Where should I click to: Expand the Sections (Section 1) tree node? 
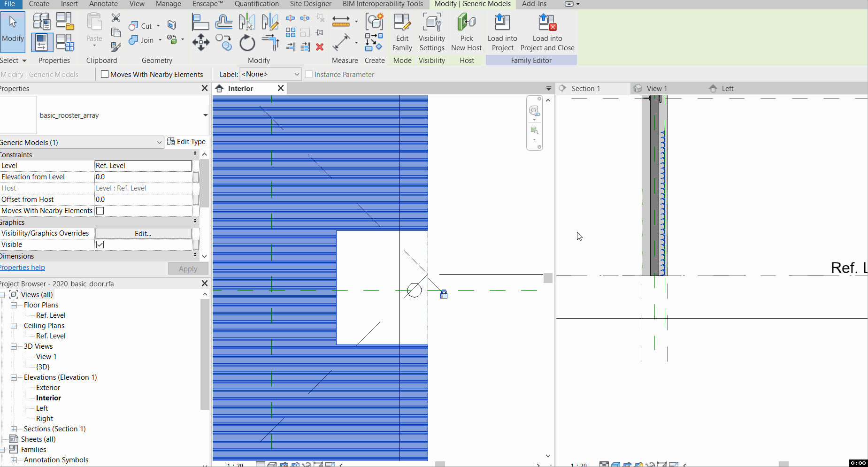coord(14,429)
